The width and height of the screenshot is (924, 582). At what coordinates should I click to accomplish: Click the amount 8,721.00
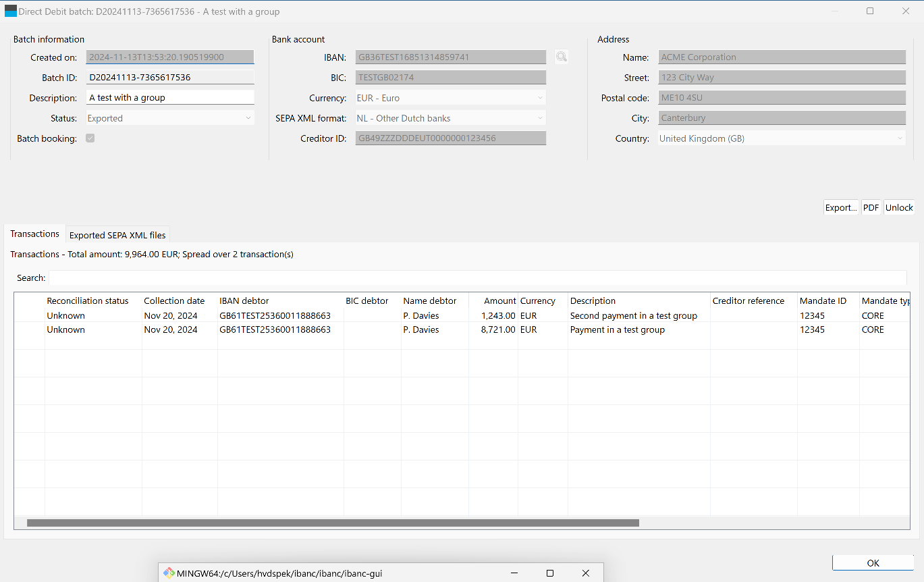pos(498,329)
